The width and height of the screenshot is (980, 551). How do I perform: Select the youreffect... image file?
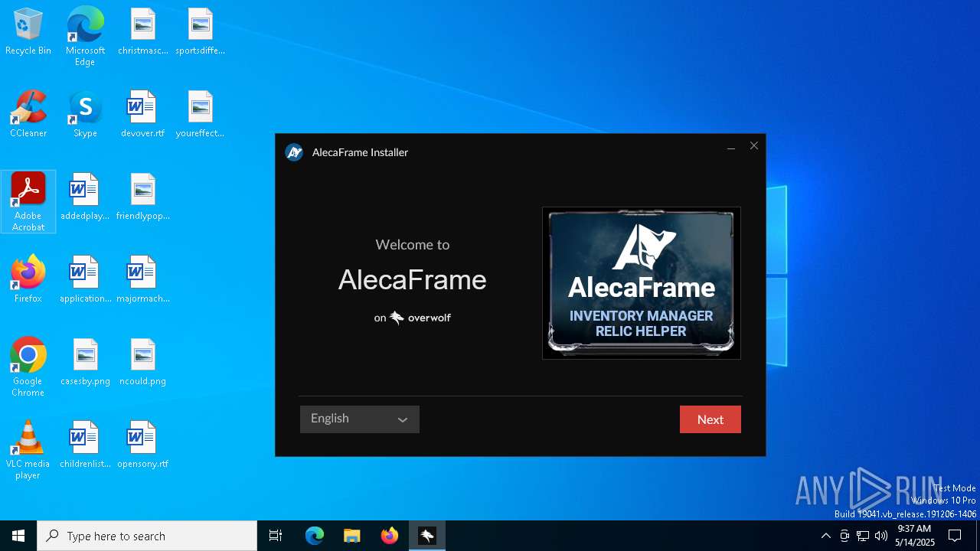(200, 115)
